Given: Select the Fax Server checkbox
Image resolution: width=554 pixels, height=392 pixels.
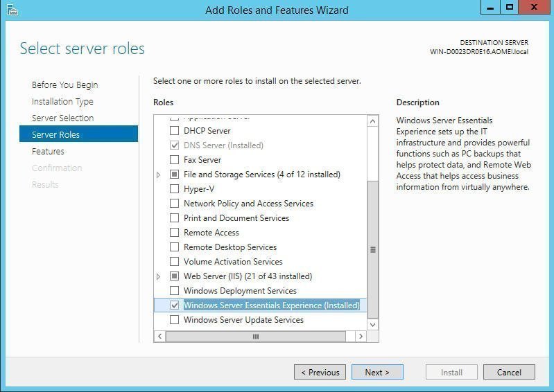Looking at the screenshot, I should point(175,160).
